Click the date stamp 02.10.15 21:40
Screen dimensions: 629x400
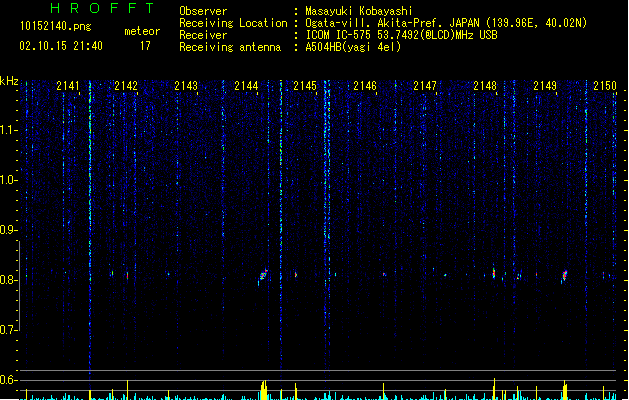pos(61,46)
